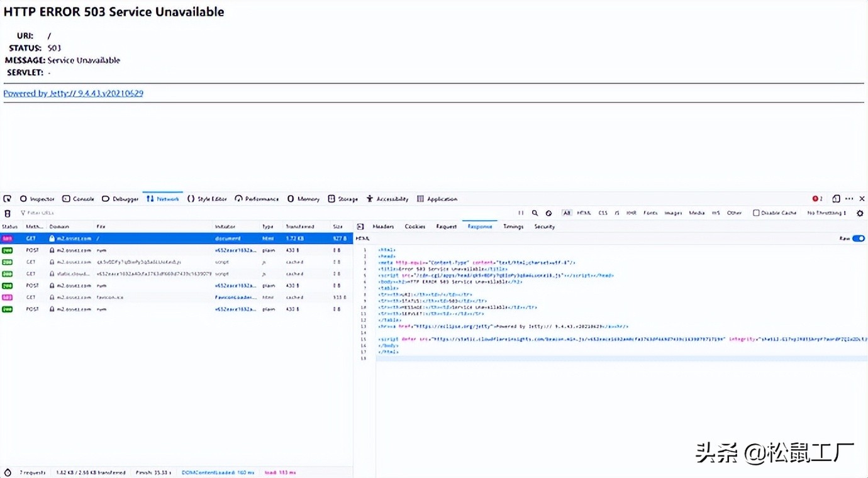Click the lock icon on the selected m2 request
This screenshot has width=868, height=478.
52,238
